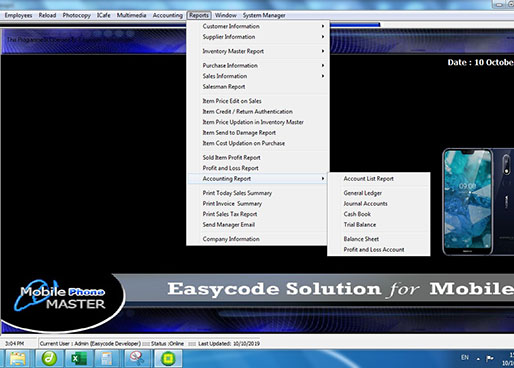
Task: Click the green square taskbar icon
Action: (168, 359)
